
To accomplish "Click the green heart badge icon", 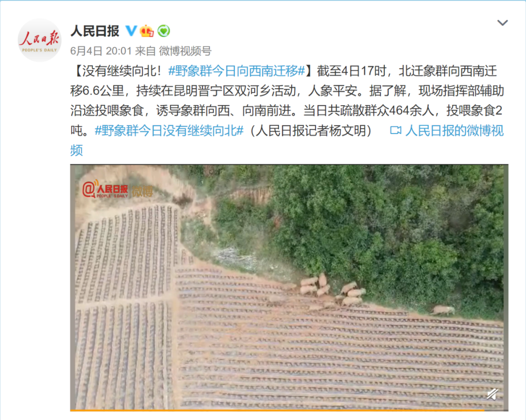I will pyautogui.click(x=164, y=31).
